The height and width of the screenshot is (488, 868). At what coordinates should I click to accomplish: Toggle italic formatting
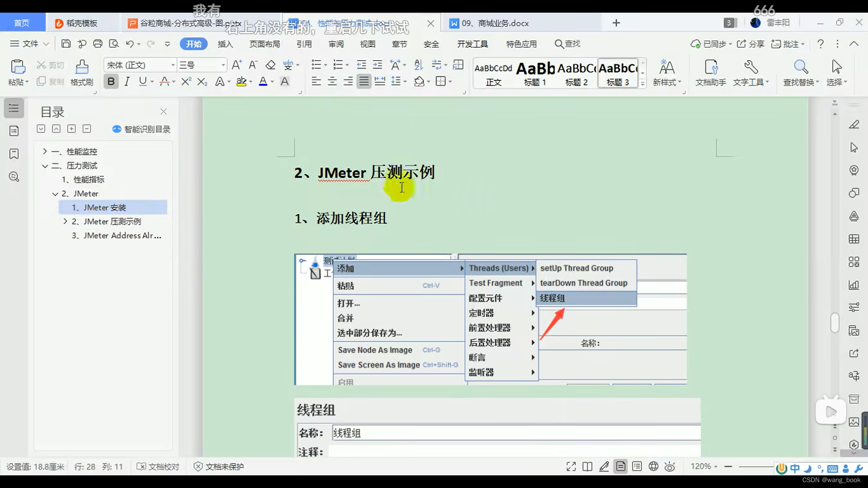click(127, 81)
